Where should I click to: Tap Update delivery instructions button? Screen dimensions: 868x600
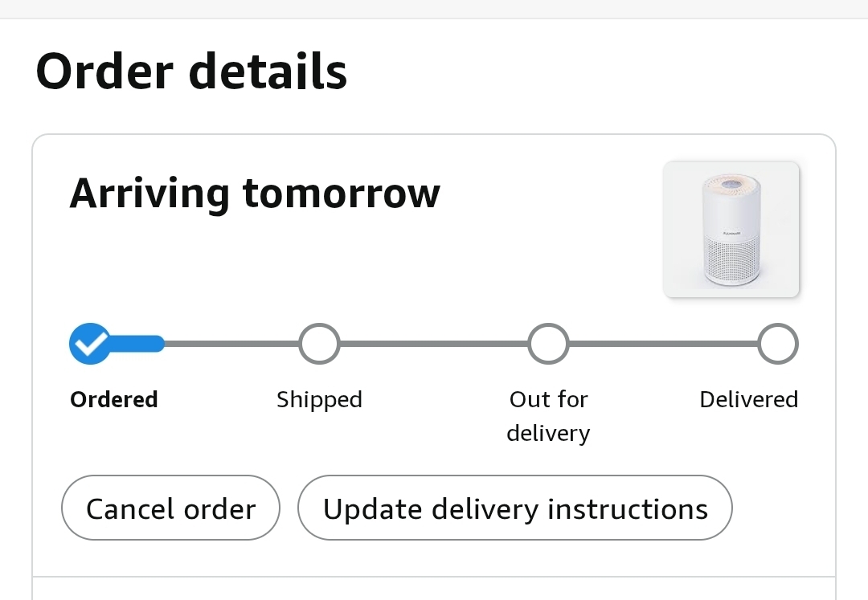(515, 508)
